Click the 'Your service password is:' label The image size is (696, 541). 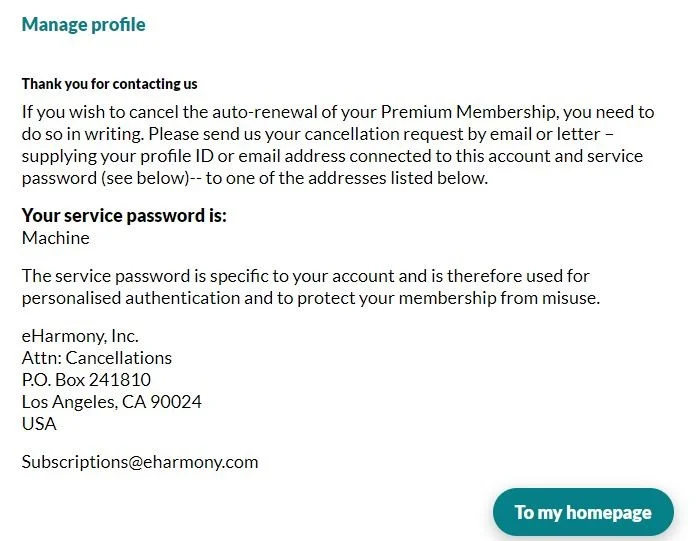pyautogui.click(x=124, y=216)
